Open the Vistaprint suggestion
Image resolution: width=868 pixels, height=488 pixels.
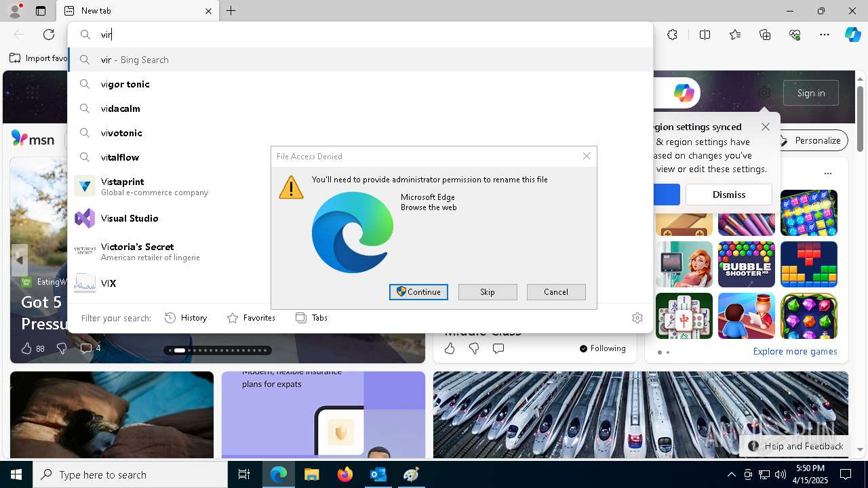point(170,186)
